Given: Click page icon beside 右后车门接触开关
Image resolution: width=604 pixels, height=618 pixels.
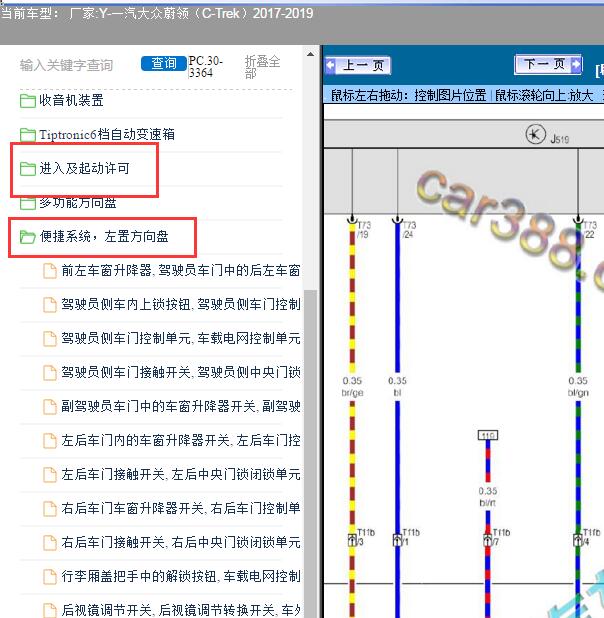Looking at the screenshot, I should [x=50, y=543].
